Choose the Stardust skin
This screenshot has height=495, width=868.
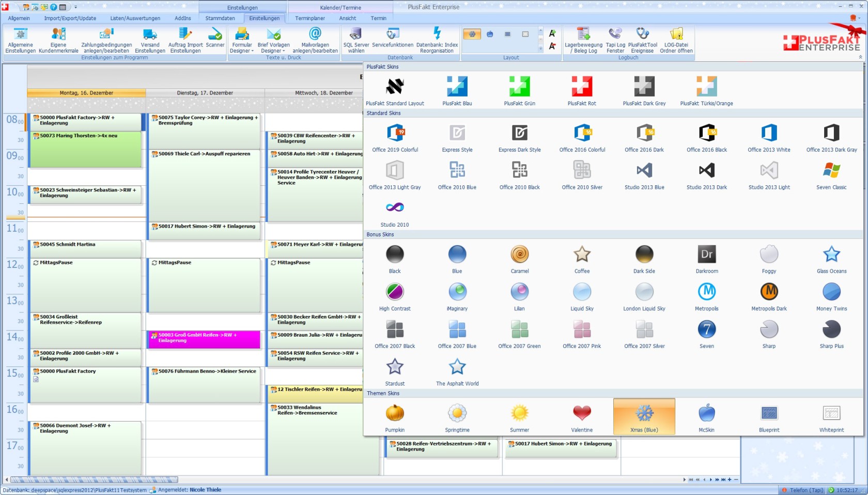pos(395,372)
